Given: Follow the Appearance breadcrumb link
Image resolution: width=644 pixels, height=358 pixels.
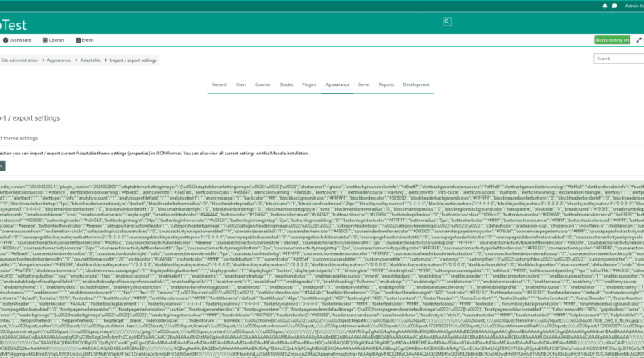Looking at the screenshot, I should pyautogui.click(x=59, y=60).
